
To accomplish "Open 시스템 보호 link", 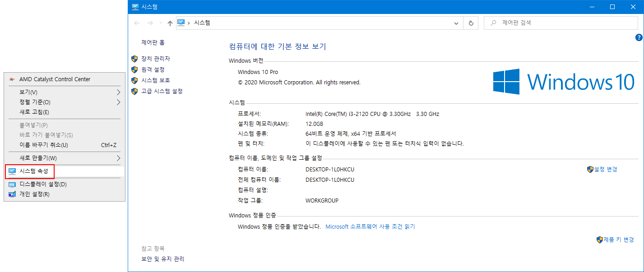I will click(156, 80).
